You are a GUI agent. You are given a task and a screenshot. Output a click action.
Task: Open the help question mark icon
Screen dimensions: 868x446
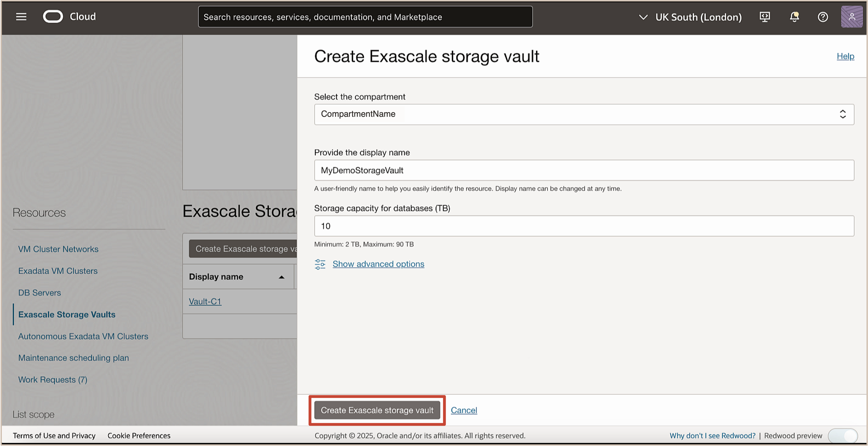[823, 17]
